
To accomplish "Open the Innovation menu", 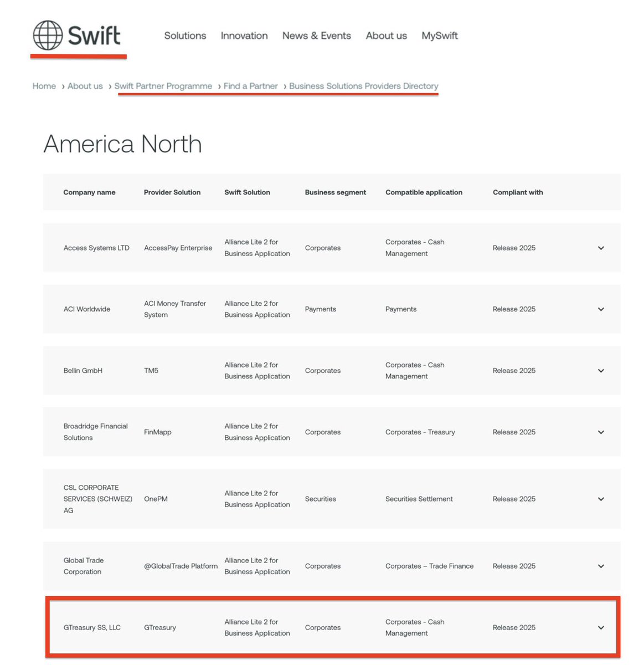I will [244, 35].
